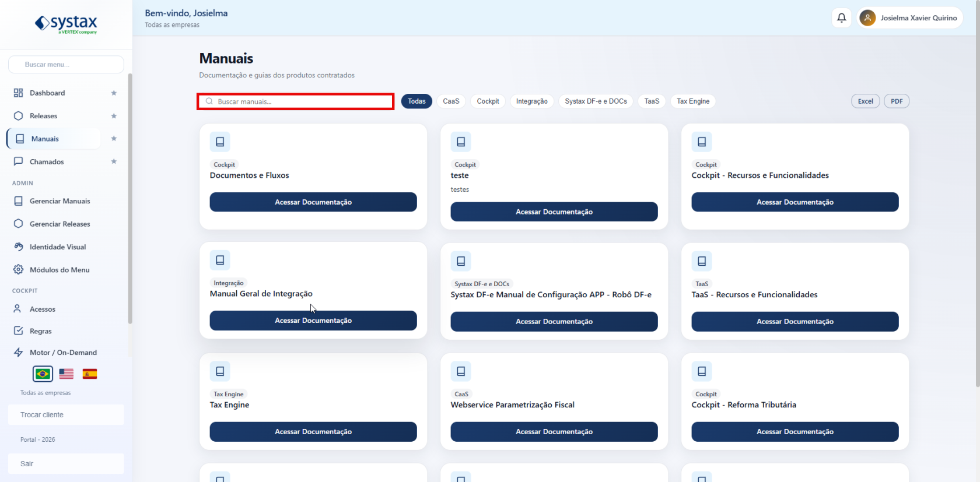Open Systax DF-e Robô DF-e documentation

click(x=554, y=322)
